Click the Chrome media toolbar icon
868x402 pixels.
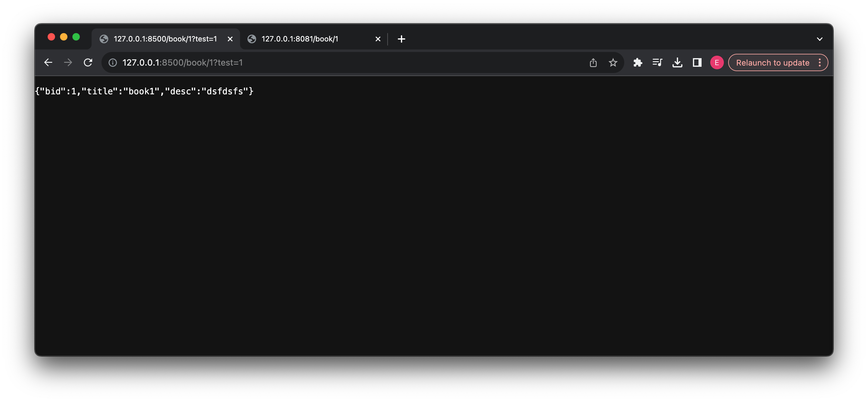point(658,62)
